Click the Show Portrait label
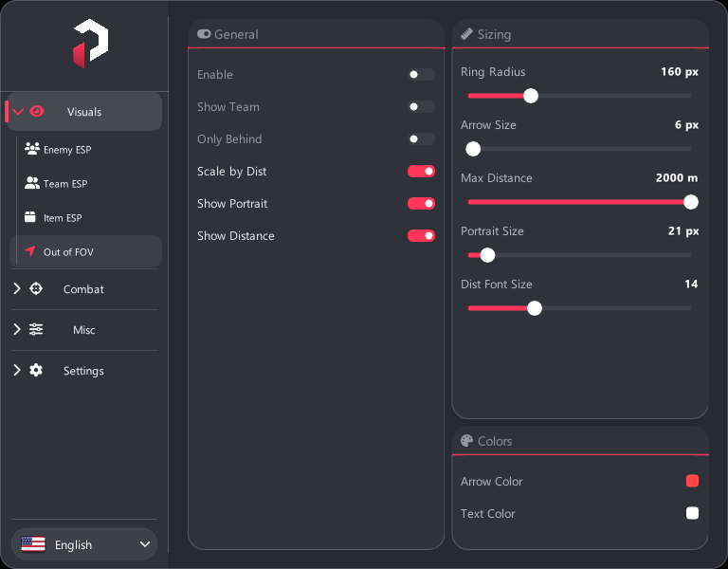 [x=232, y=204]
